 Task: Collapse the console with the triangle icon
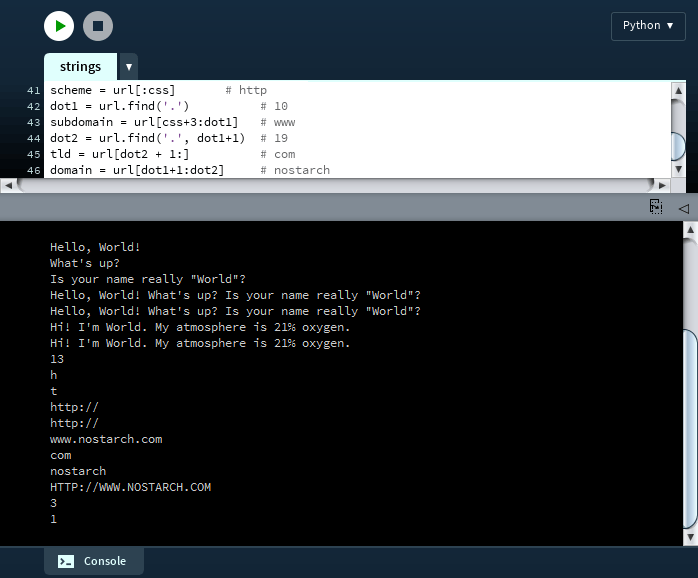684,208
